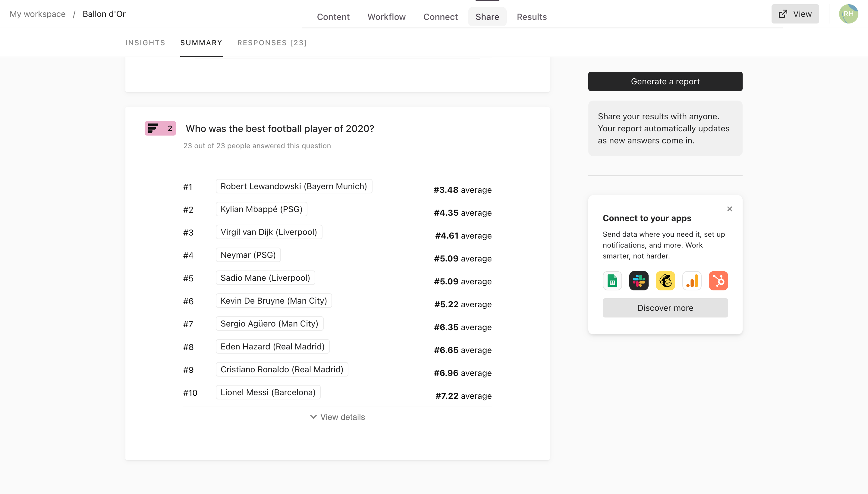Click the question title about best football player

[280, 129]
